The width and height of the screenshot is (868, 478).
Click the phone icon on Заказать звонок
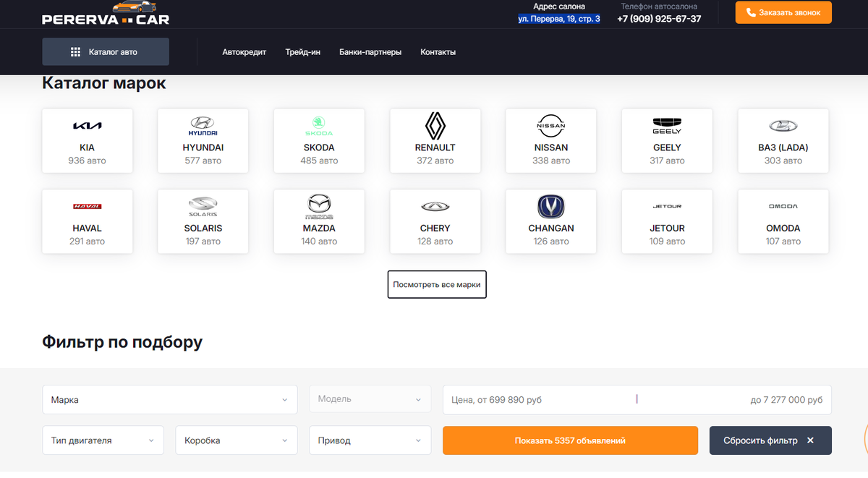click(751, 12)
